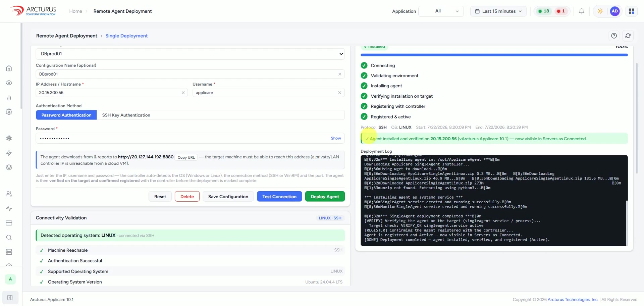644x306 pixels.
Task: Click the Password input field
Action: (190, 138)
